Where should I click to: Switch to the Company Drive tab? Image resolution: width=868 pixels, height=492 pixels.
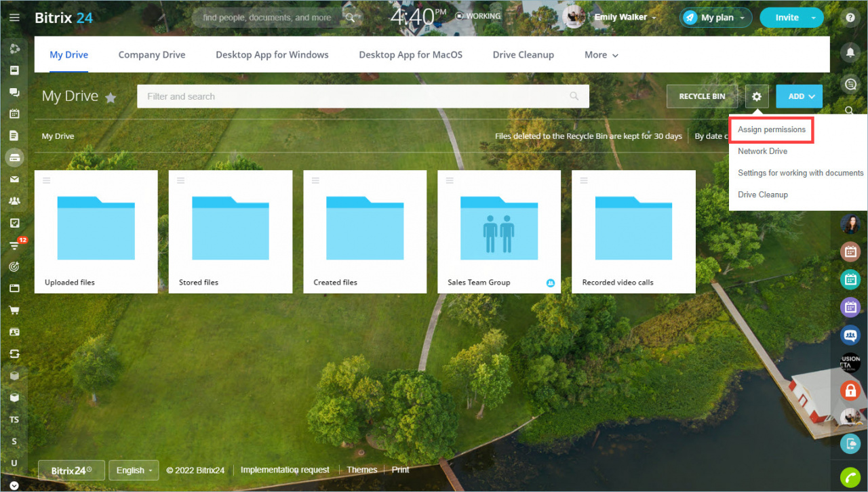tap(152, 55)
